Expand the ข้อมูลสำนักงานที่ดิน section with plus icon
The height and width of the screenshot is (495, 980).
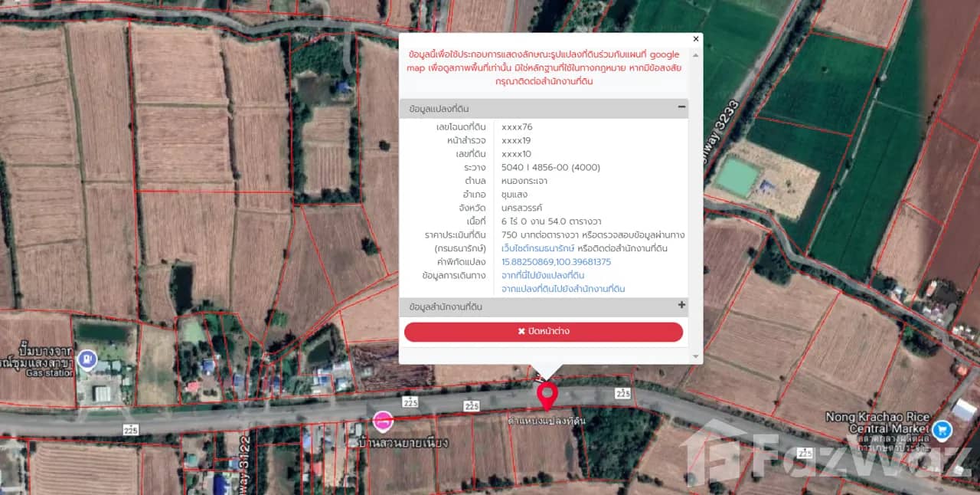pos(681,306)
